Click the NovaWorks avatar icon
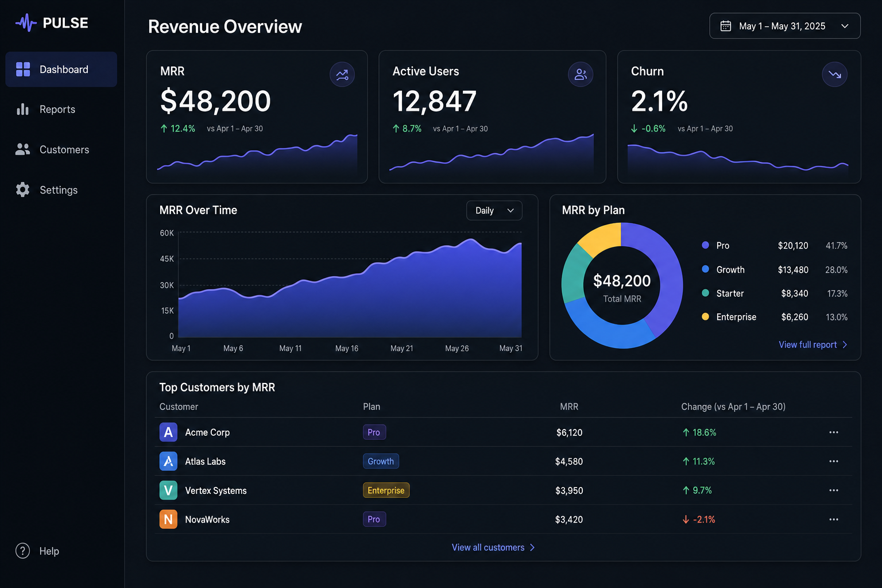The height and width of the screenshot is (588, 882). 168,519
